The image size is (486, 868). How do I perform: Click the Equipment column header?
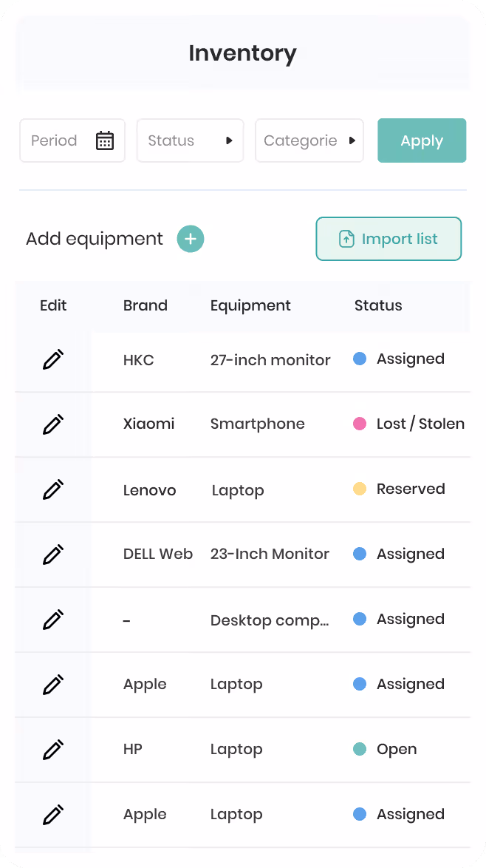tap(250, 305)
